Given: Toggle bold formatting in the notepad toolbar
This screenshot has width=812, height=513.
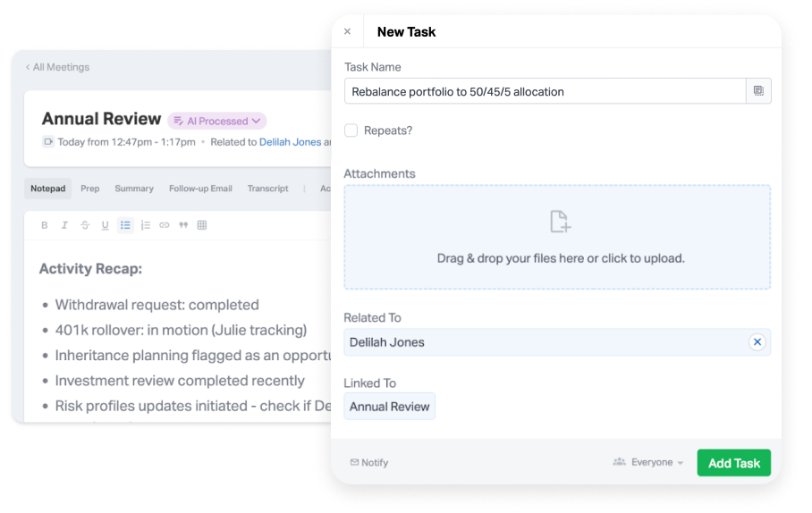Looking at the screenshot, I should [45, 225].
